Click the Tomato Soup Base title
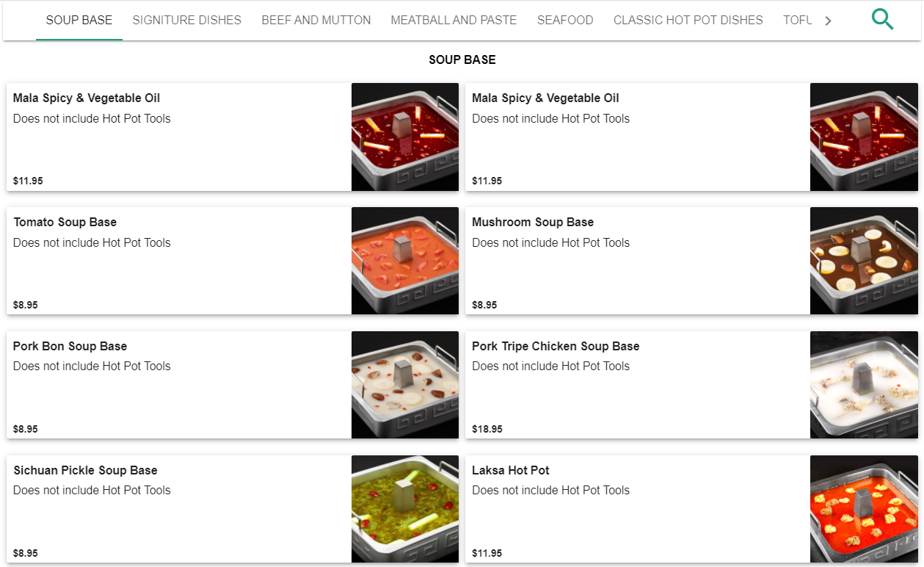924x567 pixels. click(65, 222)
